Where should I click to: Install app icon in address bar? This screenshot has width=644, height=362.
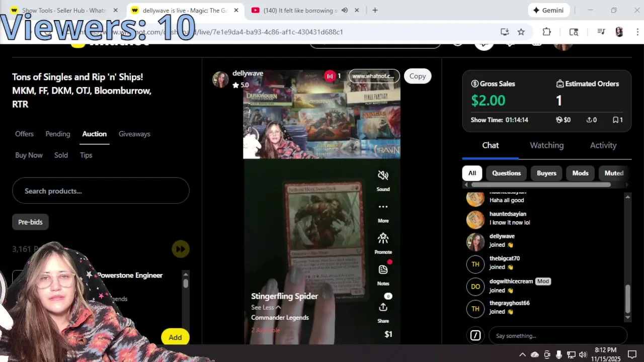(505, 32)
